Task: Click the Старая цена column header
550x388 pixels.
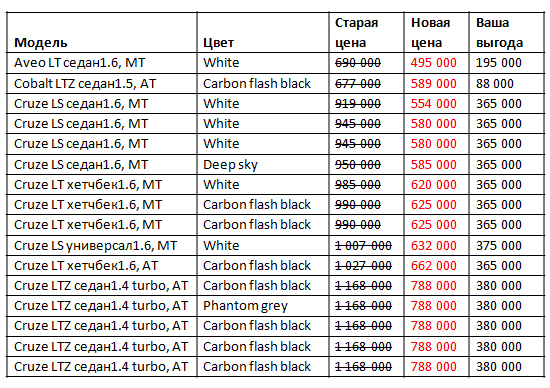Action: point(356,33)
